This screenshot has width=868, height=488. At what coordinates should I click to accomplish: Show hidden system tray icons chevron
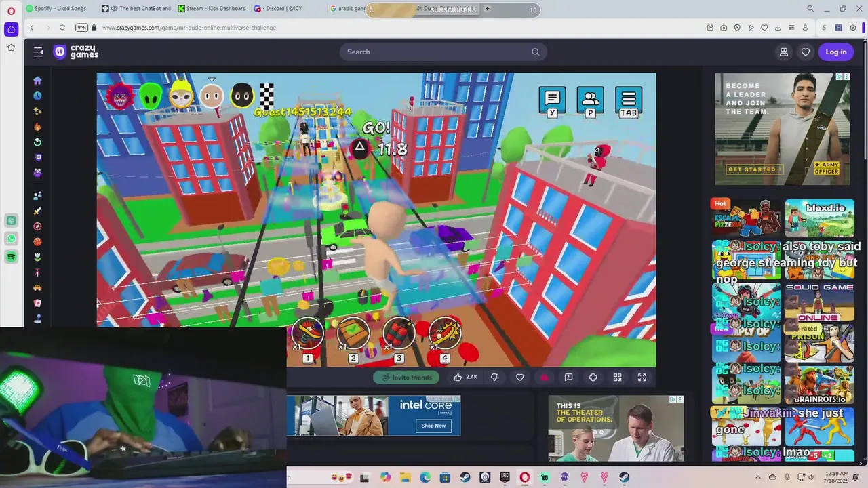click(758, 477)
